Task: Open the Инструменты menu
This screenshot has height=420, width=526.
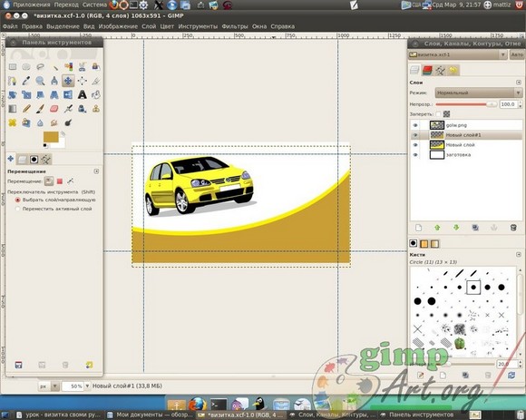Action: pos(198,26)
